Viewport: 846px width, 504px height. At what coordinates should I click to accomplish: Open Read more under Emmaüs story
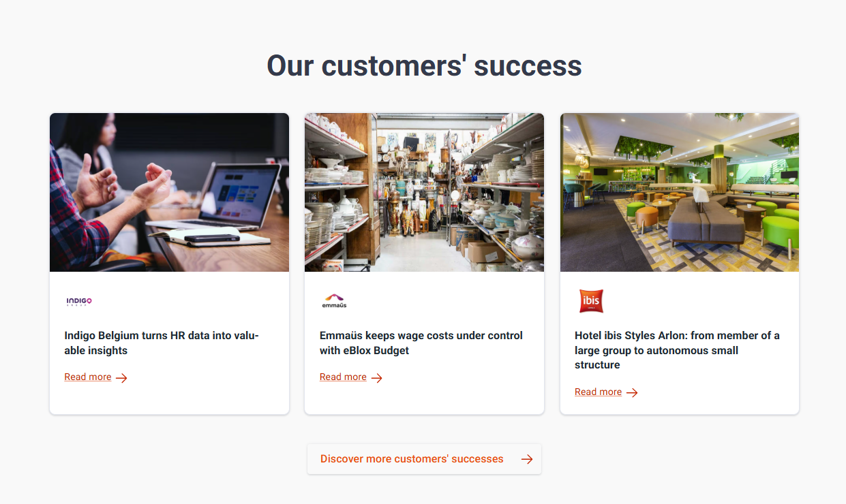pos(343,377)
